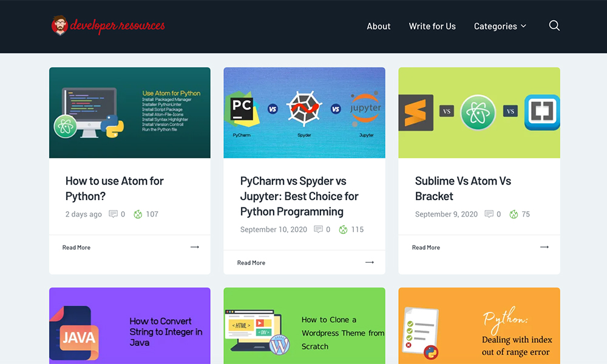This screenshot has width=607, height=364.
Task: Click flame views icon showing 75
Action: 514,214
